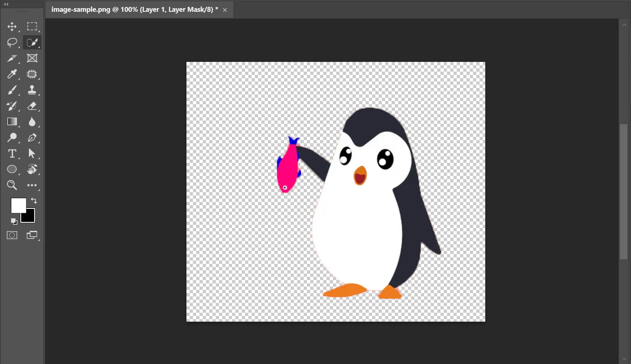The image size is (631, 364).
Task: Select the Zoom magnifier tool
Action: [x=12, y=185]
